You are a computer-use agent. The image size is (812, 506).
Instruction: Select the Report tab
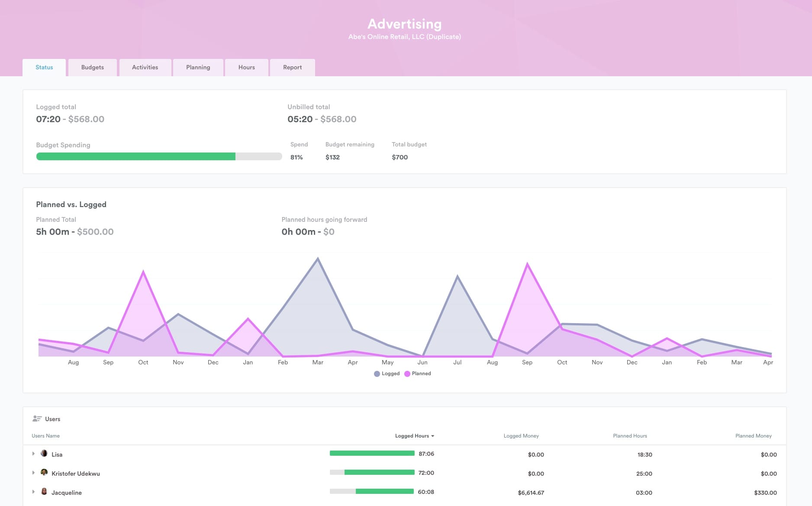(292, 68)
